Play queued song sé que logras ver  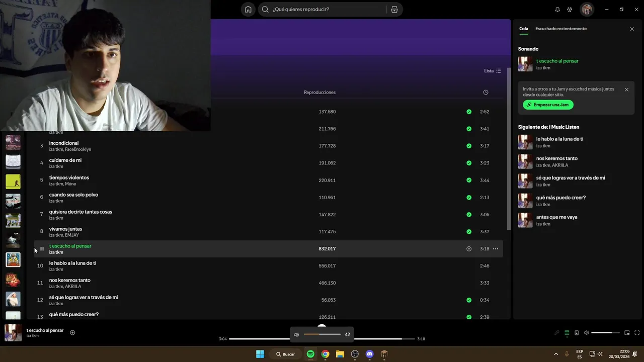click(571, 178)
